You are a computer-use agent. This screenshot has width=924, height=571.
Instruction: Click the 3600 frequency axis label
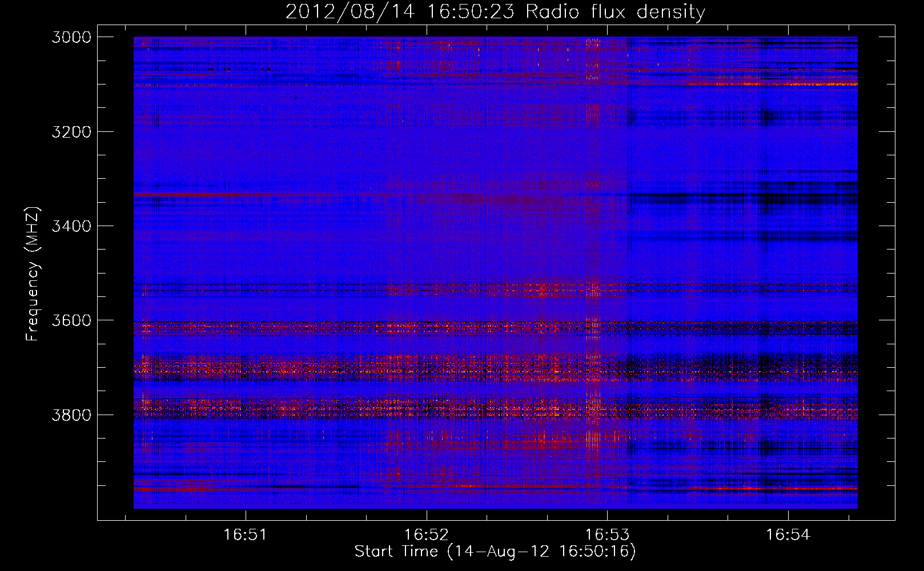[71, 320]
